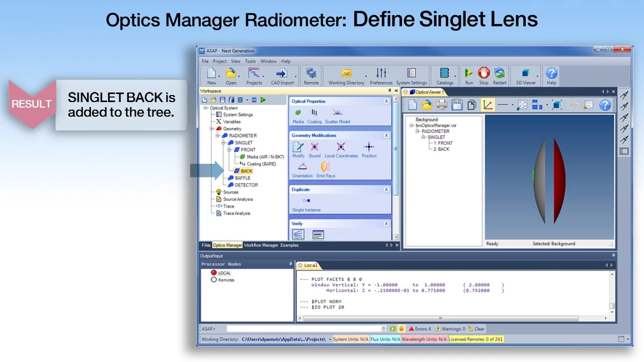Click the CAD Import icon
Screen dimensions: 644x362
click(x=282, y=74)
